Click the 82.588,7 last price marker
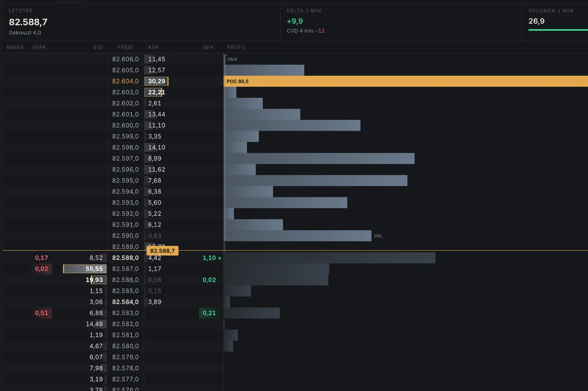This screenshot has height=391, width=588. point(162,251)
